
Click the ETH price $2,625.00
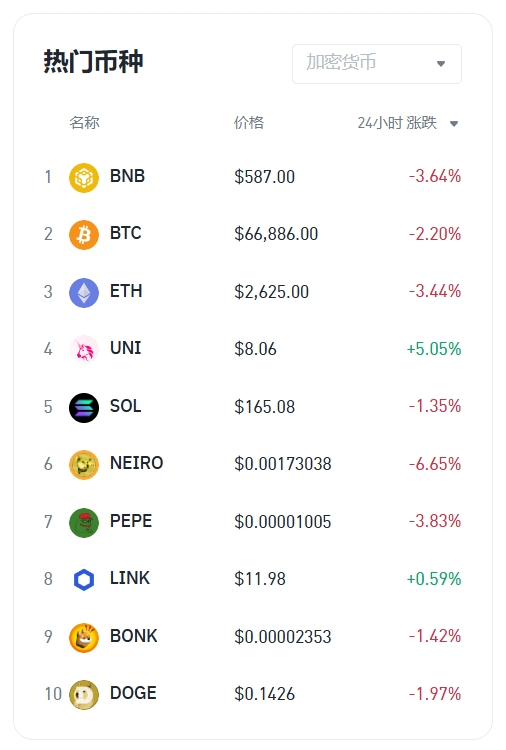272,292
